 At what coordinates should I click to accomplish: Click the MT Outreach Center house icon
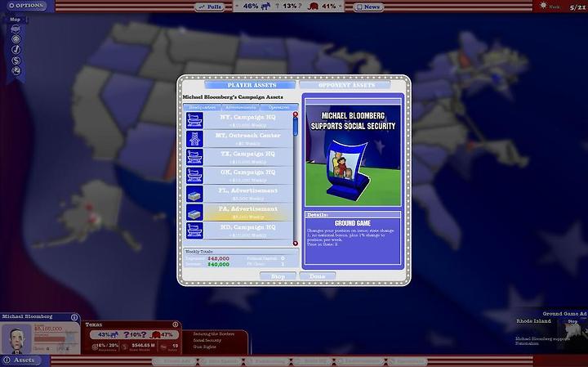point(194,139)
